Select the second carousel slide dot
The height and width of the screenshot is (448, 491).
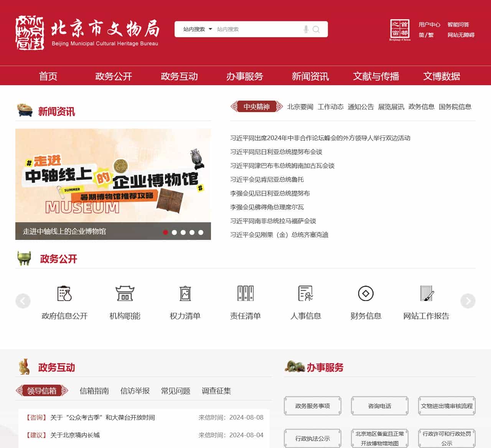tap(175, 232)
